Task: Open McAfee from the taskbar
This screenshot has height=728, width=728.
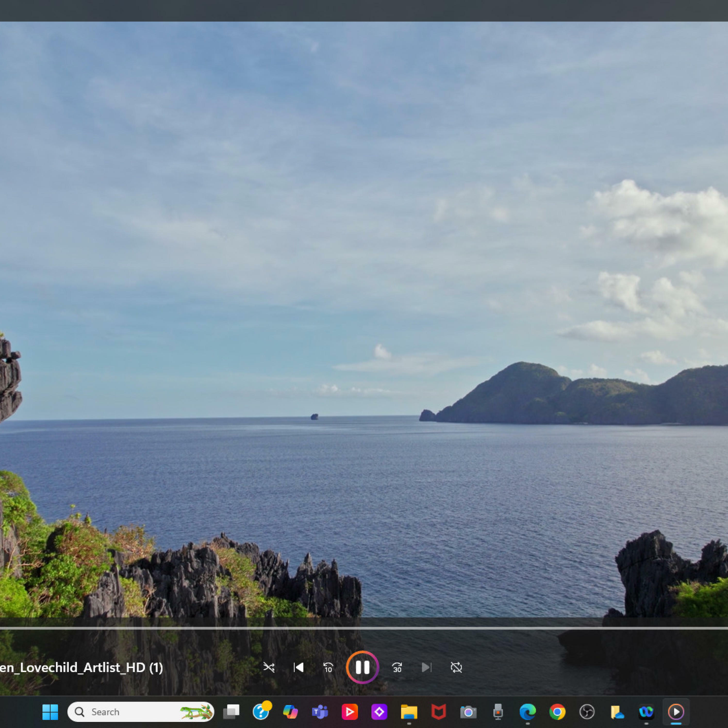Action: coord(438,712)
